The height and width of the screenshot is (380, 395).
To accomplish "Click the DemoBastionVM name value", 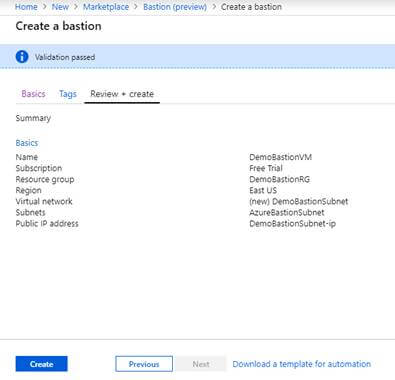I will point(281,157).
